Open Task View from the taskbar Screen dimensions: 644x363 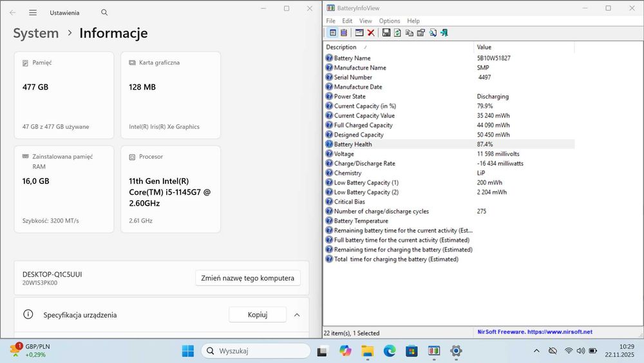[x=322, y=351]
